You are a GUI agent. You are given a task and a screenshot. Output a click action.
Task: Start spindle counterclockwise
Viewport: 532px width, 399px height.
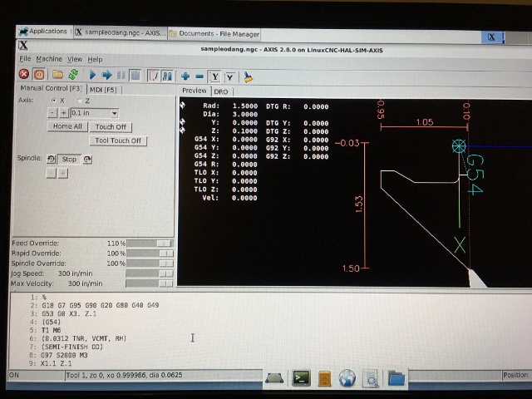point(52,159)
